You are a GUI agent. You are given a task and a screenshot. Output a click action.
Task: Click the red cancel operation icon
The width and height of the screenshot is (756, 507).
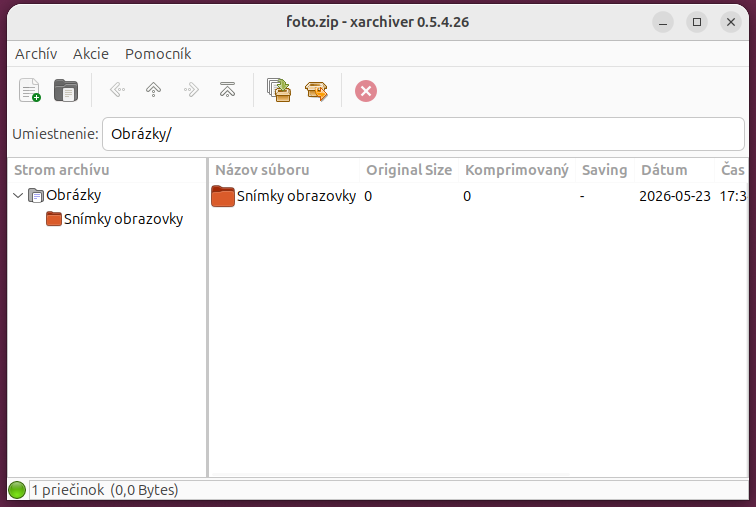click(366, 91)
